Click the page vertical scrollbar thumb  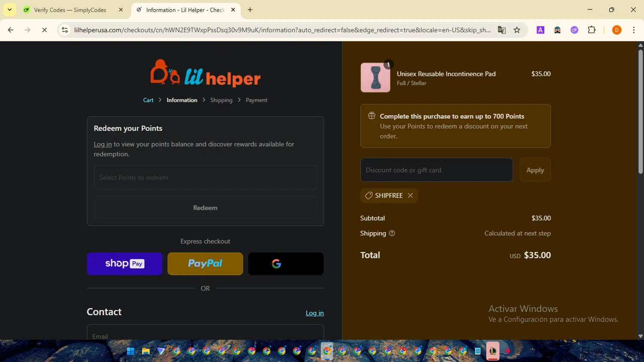tap(640, 112)
